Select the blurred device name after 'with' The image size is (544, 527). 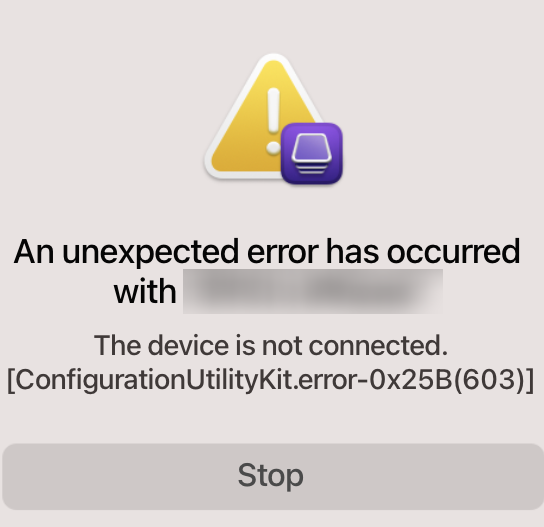coord(313,291)
